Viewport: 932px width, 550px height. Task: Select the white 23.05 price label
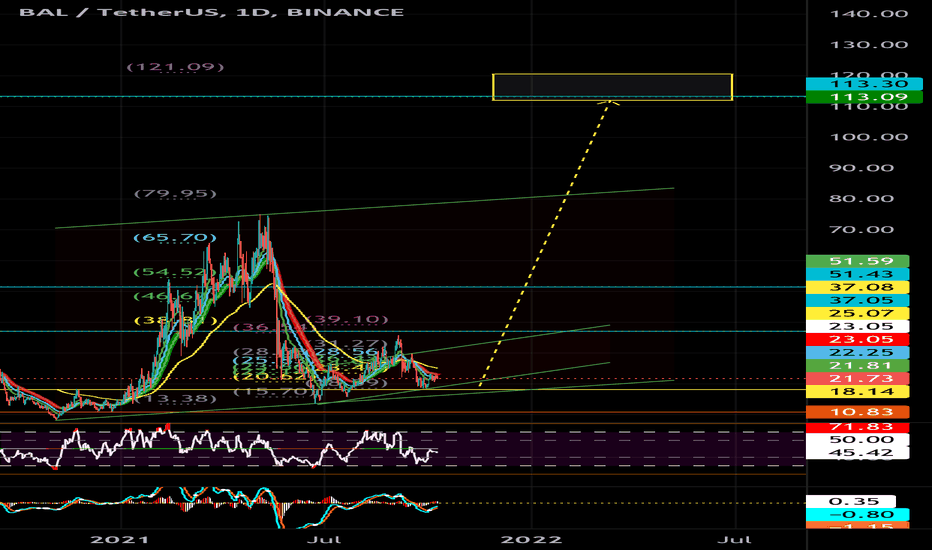click(858, 326)
